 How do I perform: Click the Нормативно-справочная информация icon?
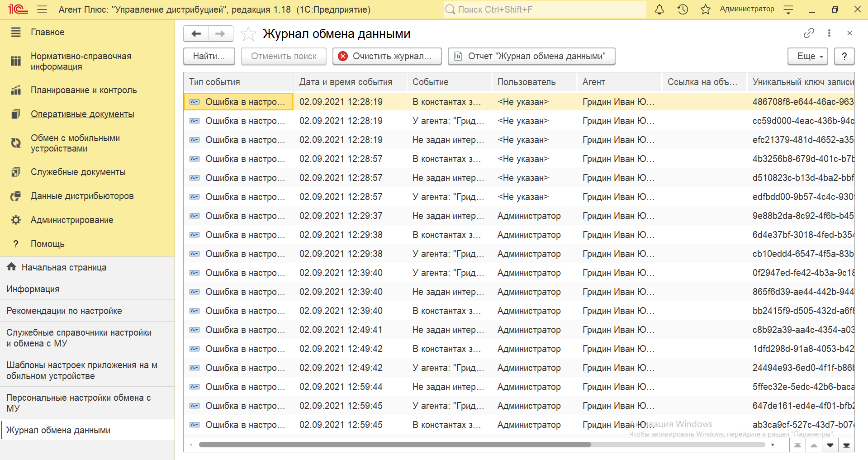coord(16,61)
